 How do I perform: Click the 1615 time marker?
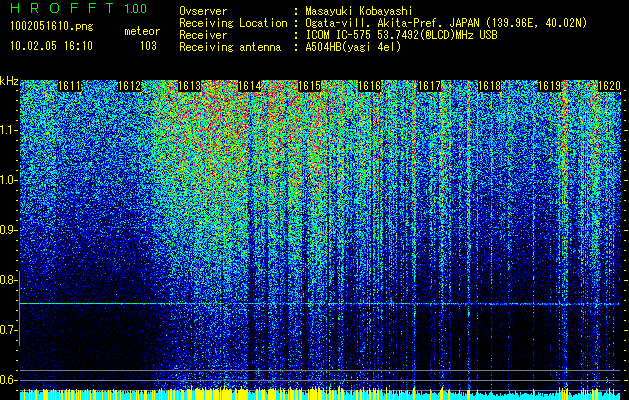[x=310, y=86]
